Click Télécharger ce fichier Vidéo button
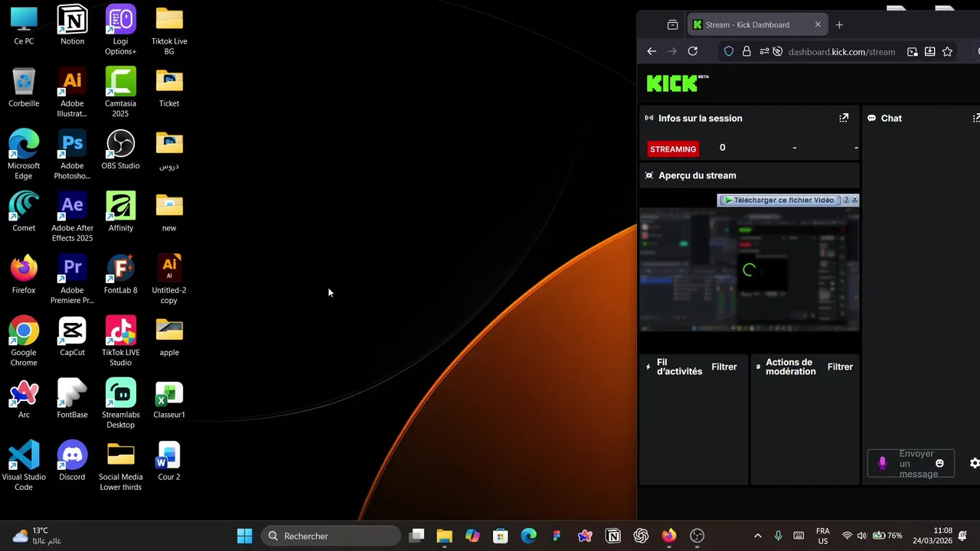Screen dimensions: 980x551 pos(779,200)
